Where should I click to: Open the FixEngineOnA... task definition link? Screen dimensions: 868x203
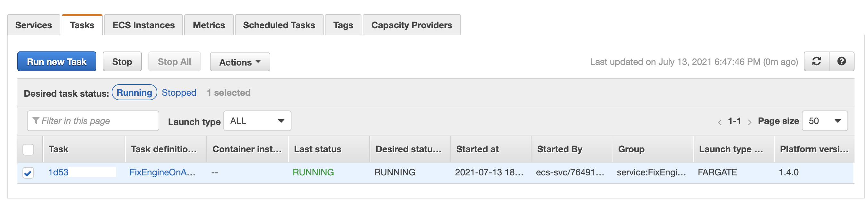pos(162,172)
